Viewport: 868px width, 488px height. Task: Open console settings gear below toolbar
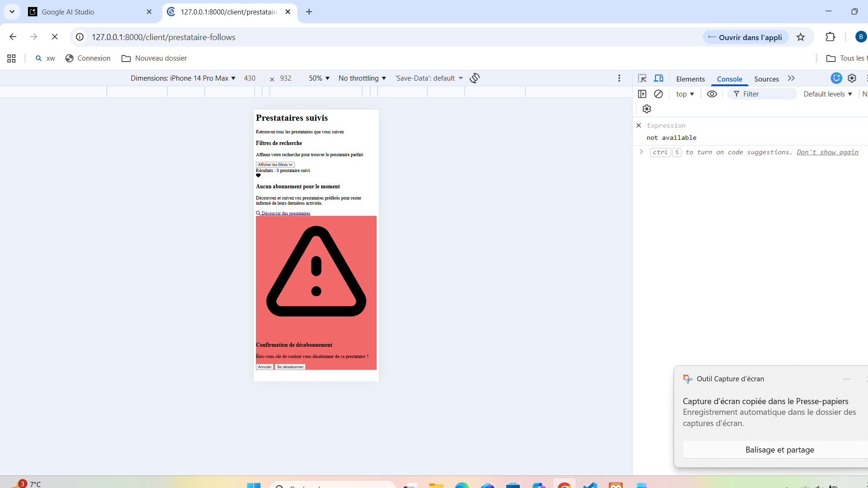click(x=647, y=109)
